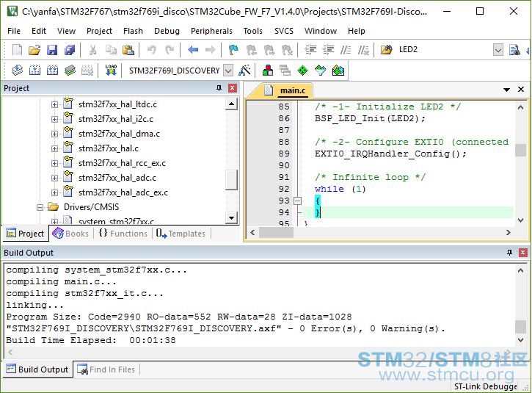Viewport: 532px width, 393px height.
Task: Navigate forwards with the right arrow
Action: (211, 50)
